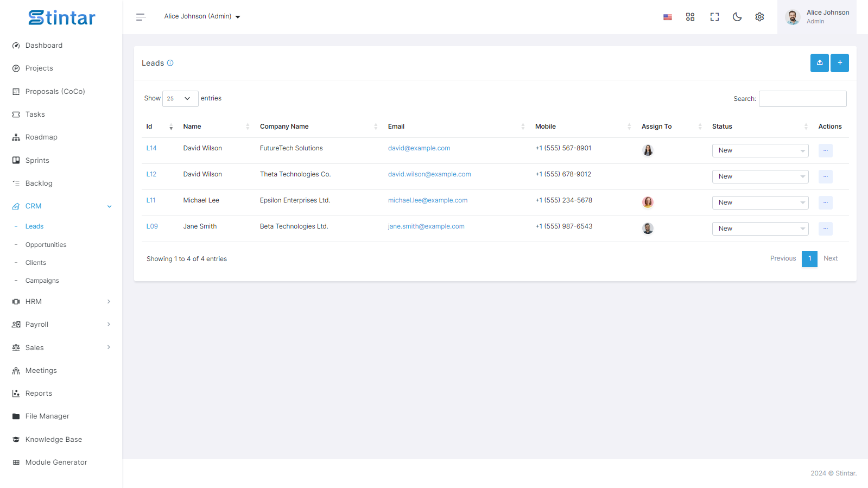Screen dimensions: 868x488
Task: Open lead L12 link
Action: 151,174
